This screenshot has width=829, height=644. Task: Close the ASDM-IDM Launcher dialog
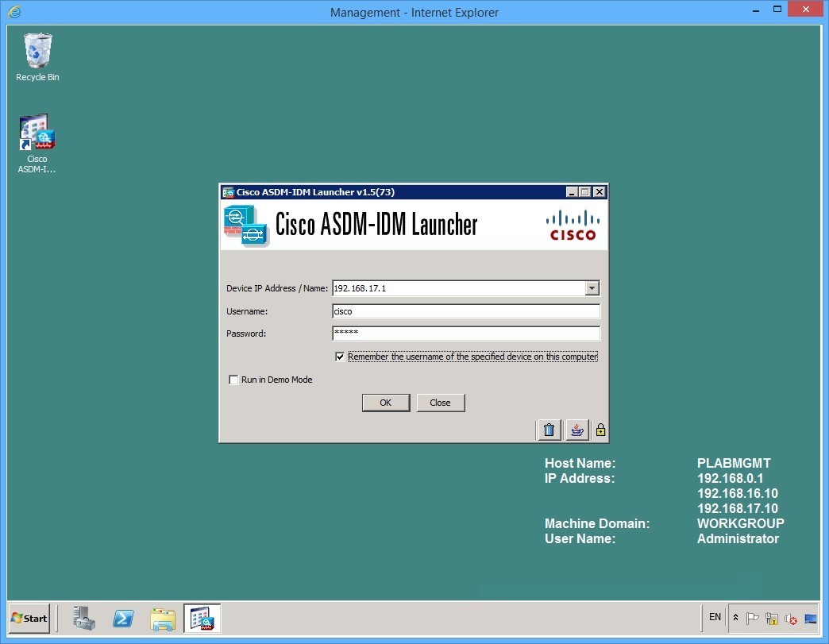click(x=441, y=403)
